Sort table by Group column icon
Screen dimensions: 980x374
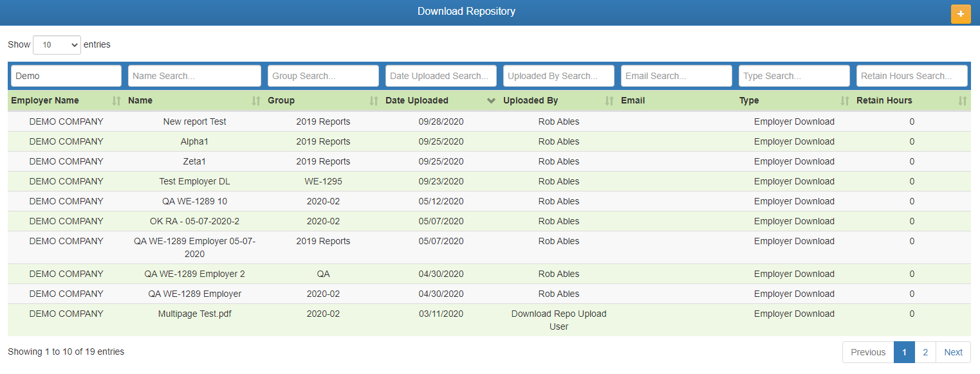(374, 101)
